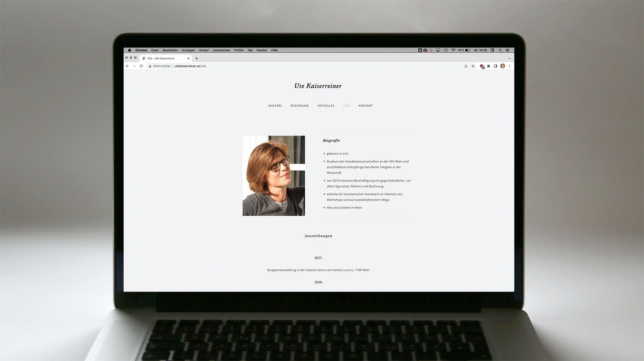
Task: Click the 'Gruppenausstellung in der Galerie vienna art market' line
Action: tap(318, 270)
